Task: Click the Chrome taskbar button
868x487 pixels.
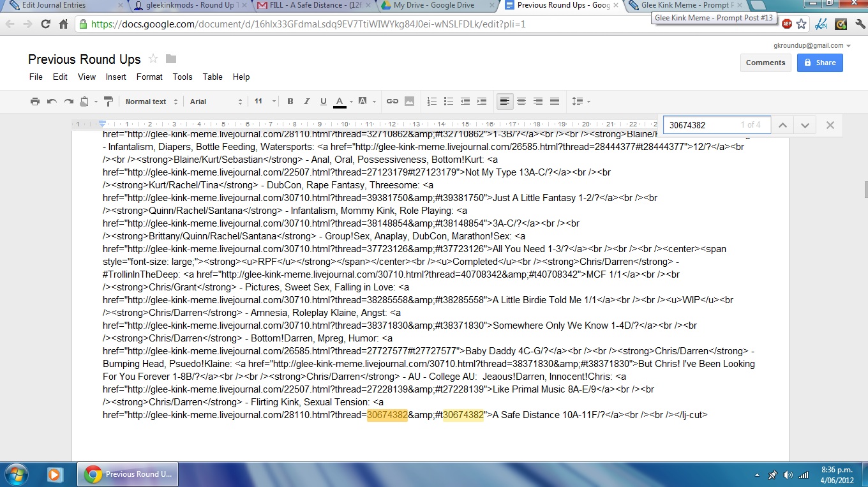Action: [x=128, y=474]
